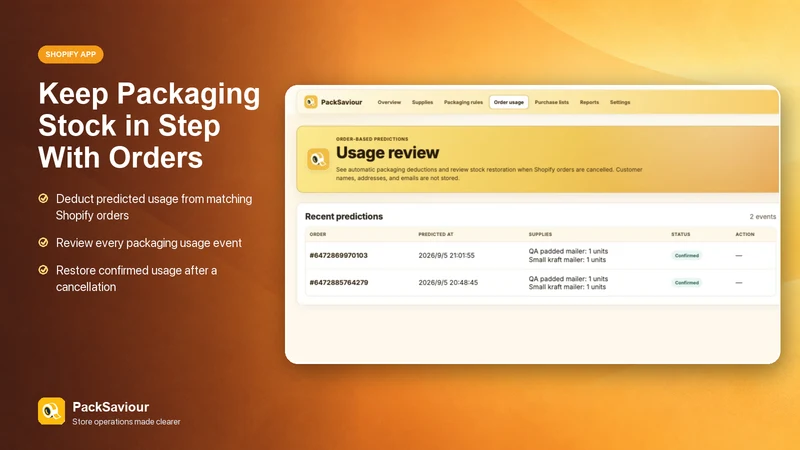Click the ORDER-BASED PREDICTIONS label
The width and height of the screenshot is (800, 450).
[x=372, y=139]
